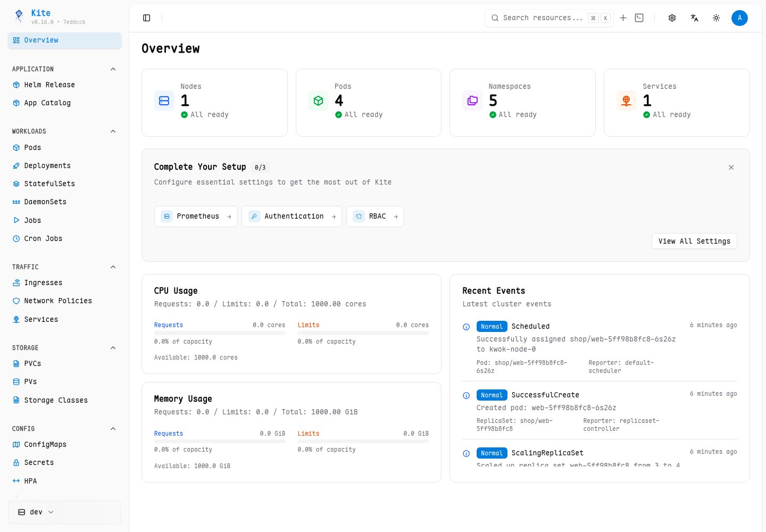The width and height of the screenshot is (766, 532).
Task: Open the settings gear icon
Action: [x=672, y=18]
